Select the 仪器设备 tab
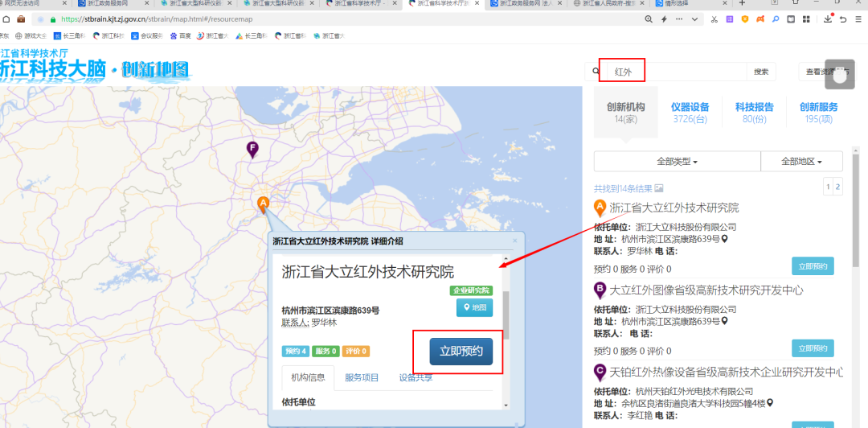868x428 pixels. click(x=690, y=113)
